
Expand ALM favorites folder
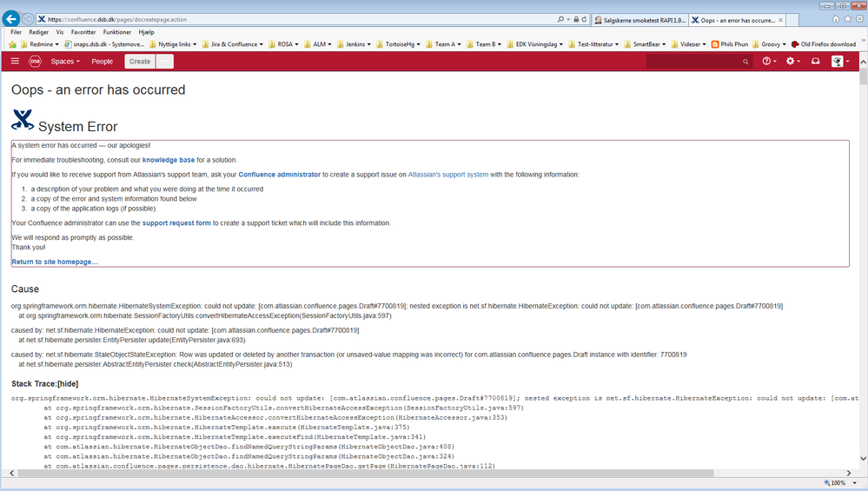(x=318, y=44)
